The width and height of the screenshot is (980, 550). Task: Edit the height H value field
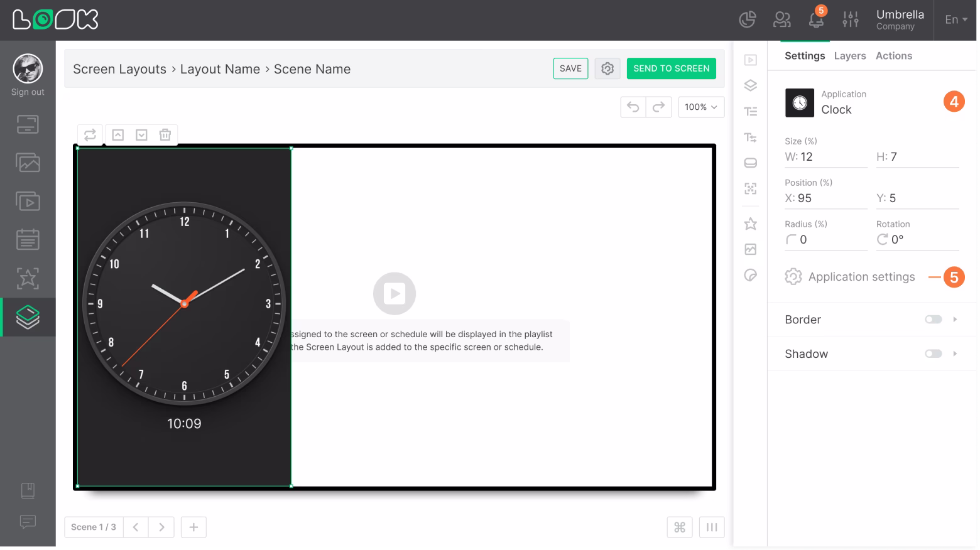(x=918, y=157)
